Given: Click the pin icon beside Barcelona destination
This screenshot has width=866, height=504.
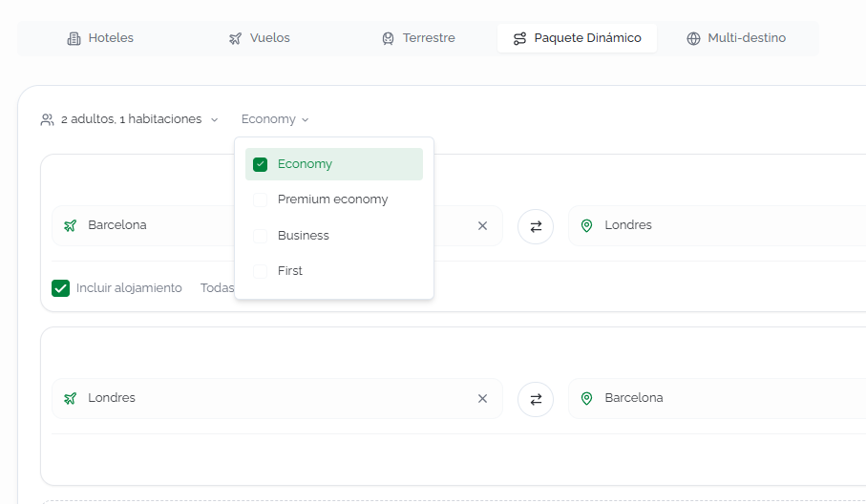Looking at the screenshot, I should tap(586, 399).
